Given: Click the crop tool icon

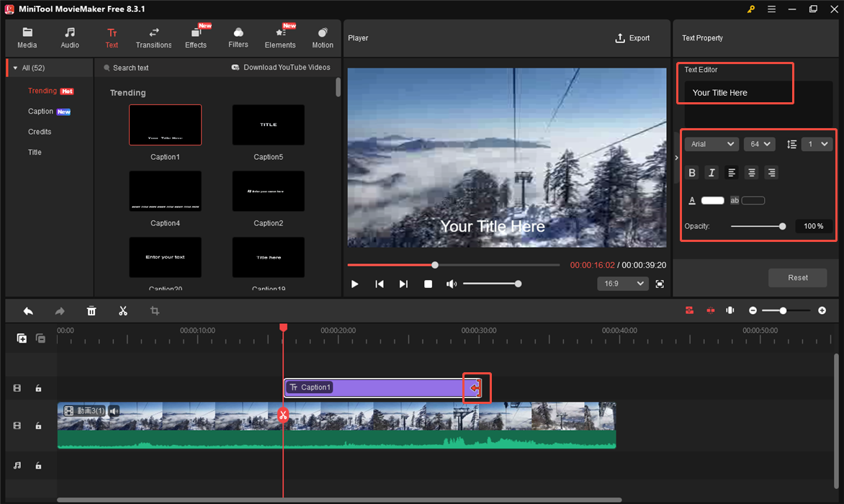Looking at the screenshot, I should pos(155,311).
